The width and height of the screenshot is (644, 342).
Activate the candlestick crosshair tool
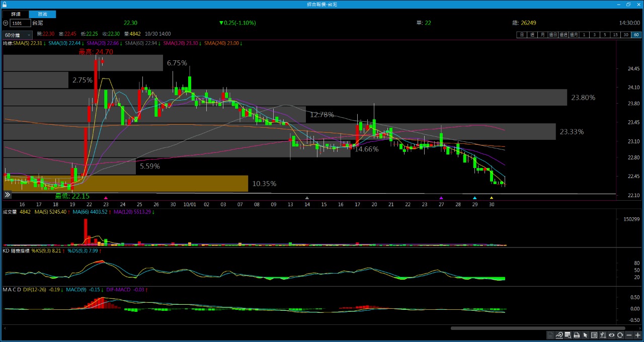point(603,335)
